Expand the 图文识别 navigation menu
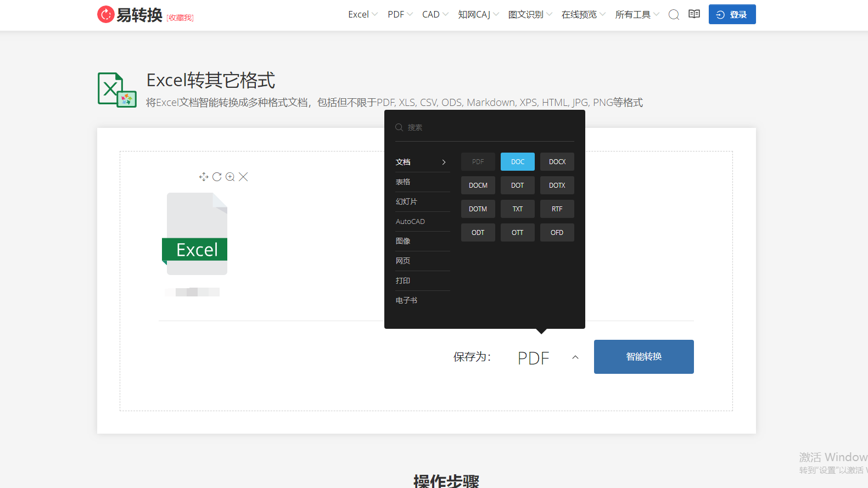This screenshot has height=488, width=868. point(530,14)
